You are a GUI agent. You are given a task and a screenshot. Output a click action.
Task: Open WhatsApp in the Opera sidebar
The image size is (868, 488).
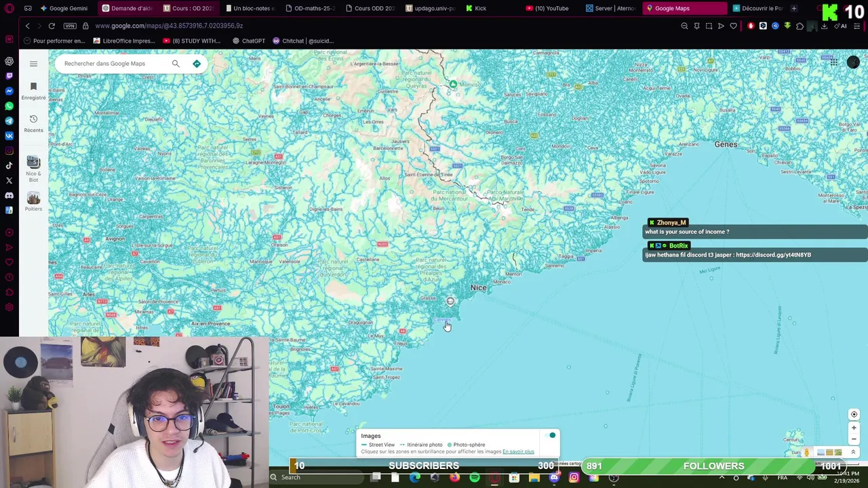point(9,106)
